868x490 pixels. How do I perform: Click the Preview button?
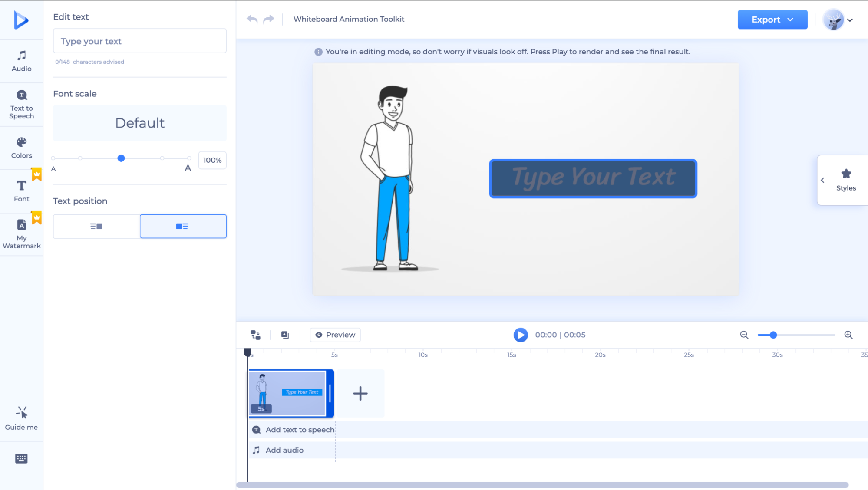[335, 335]
